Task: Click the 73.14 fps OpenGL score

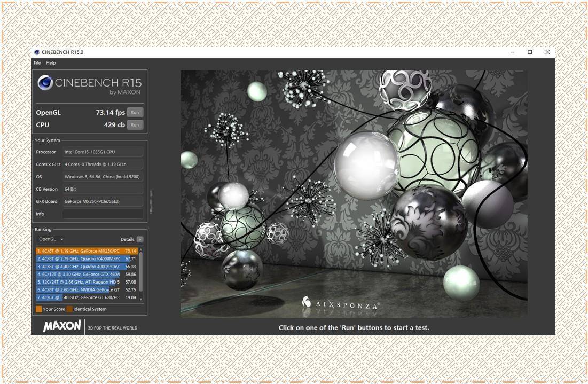Action: pos(110,113)
